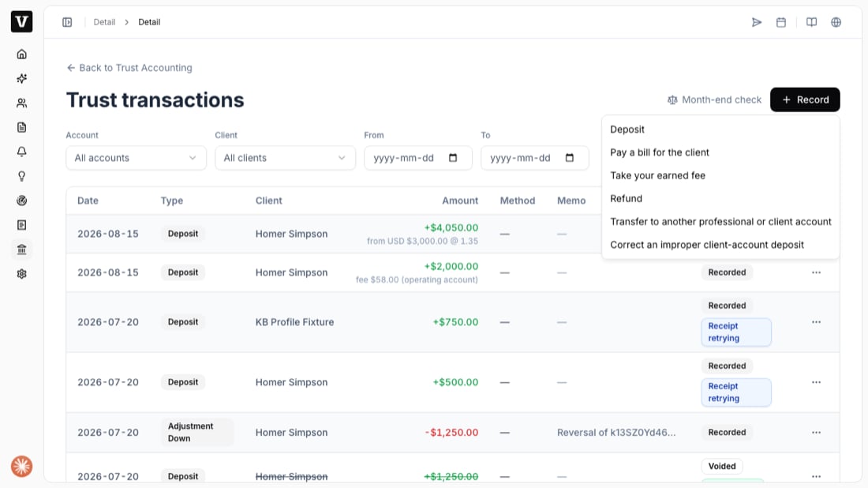Image resolution: width=868 pixels, height=488 pixels.
Task: Go Back to Trust Accounting
Action: pos(129,68)
